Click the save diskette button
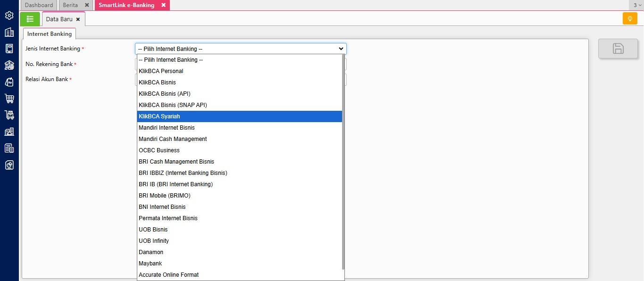Viewport: 644px width, 281px height. pyautogui.click(x=618, y=49)
